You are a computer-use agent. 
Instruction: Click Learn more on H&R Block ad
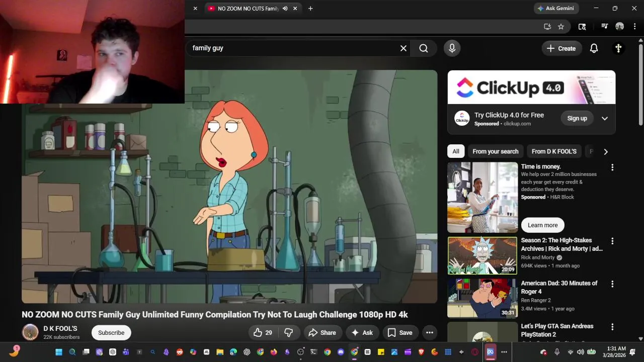click(542, 225)
